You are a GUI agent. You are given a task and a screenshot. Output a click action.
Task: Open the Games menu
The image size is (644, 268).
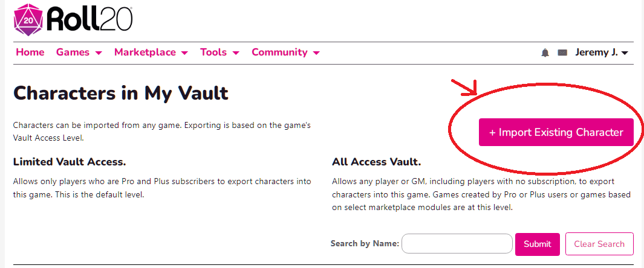coord(73,53)
